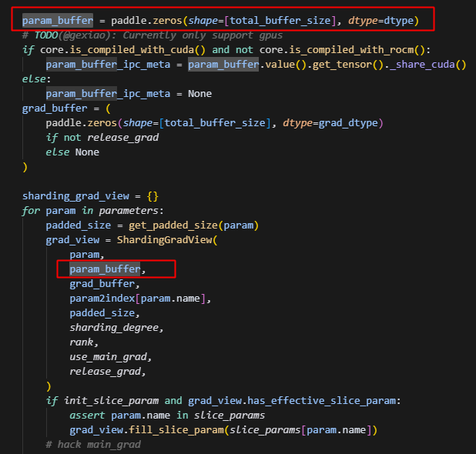The image size is (476, 454).
Task: Click param_buffer_ipc_meta = None assignment
Action: [129, 94]
